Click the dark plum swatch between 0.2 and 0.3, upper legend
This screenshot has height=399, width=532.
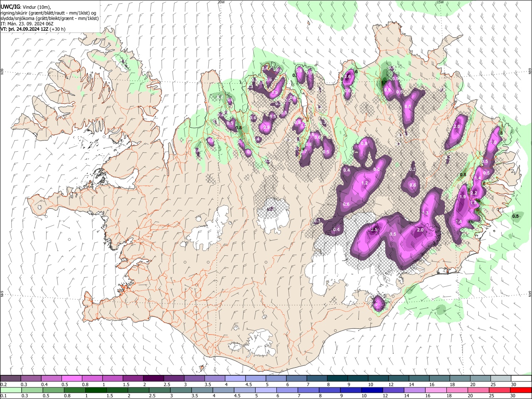pyautogui.click(x=11, y=379)
